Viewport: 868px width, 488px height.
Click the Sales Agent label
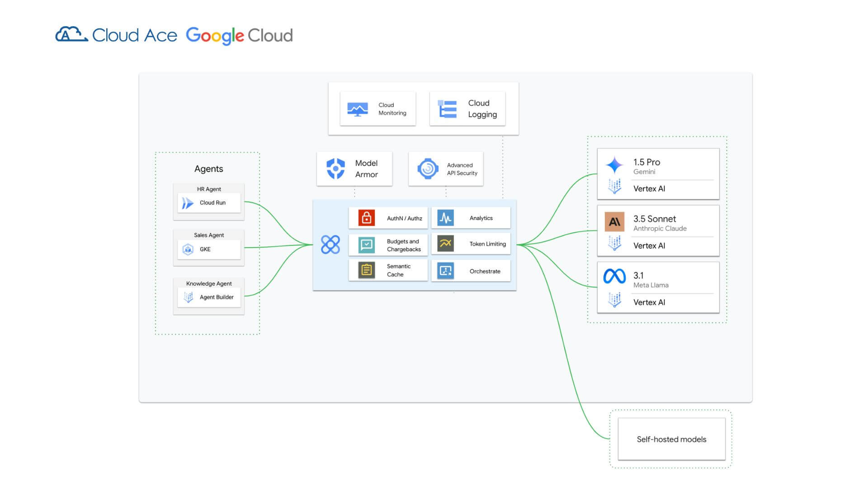click(209, 235)
